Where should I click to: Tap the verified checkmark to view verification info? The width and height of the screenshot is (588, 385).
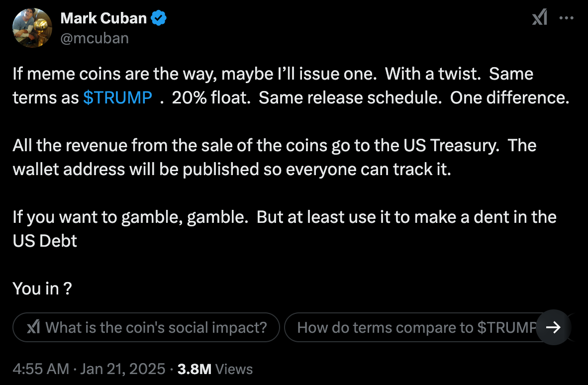pyautogui.click(x=158, y=18)
